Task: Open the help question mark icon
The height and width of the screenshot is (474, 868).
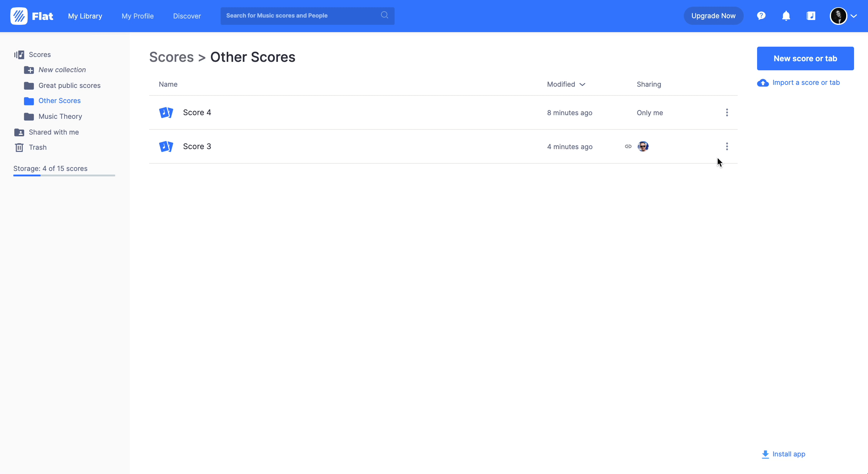Action: (761, 15)
